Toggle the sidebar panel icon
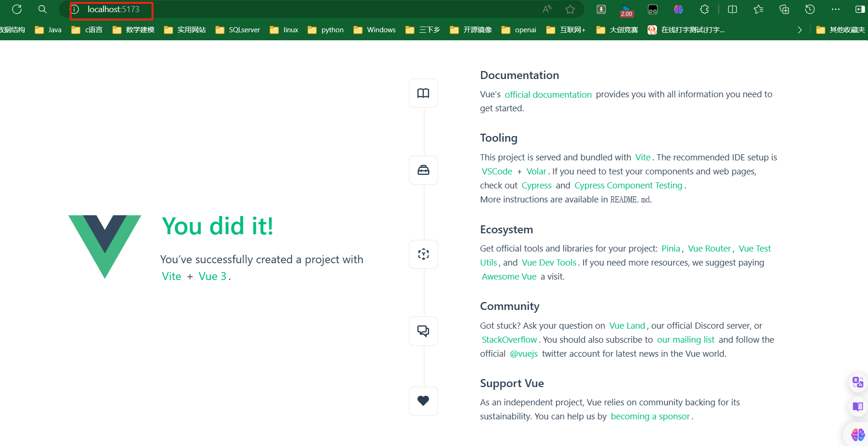This screenshot has height=446, width=868. pyautogui.click(x=860, y=9)
